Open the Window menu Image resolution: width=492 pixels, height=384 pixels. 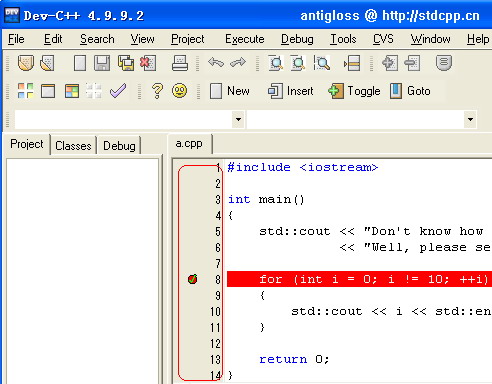pyautogui.click(x=430, y=39)
